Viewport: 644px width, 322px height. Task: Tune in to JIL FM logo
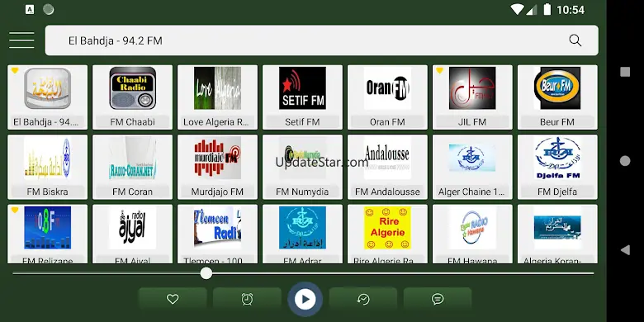click(x=472, y=88)
